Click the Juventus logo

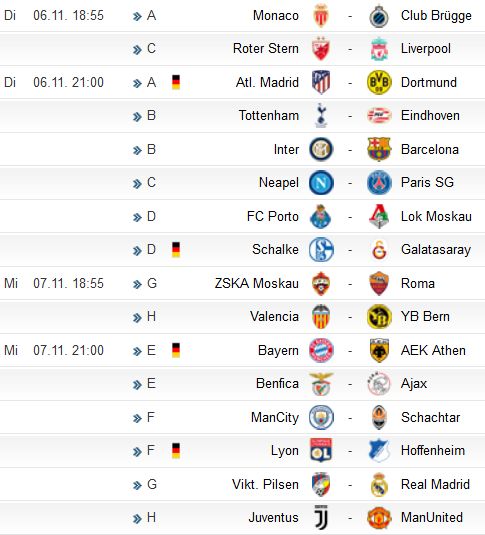(x=321, y=517)
